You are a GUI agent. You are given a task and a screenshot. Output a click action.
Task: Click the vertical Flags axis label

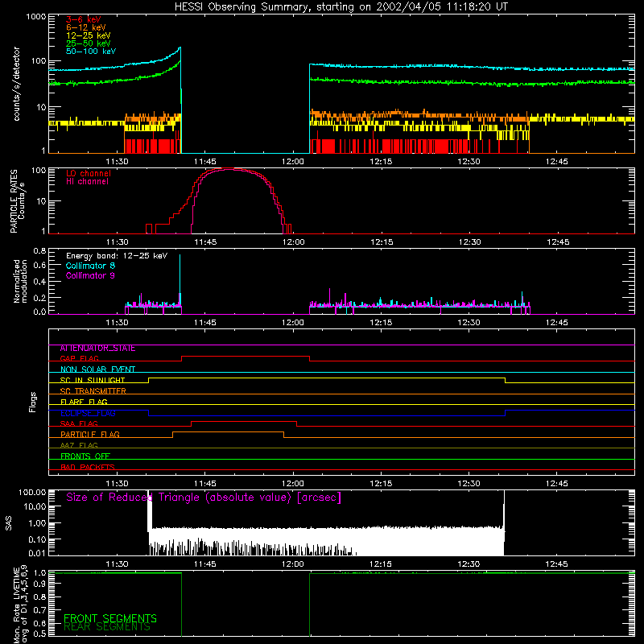pyautogui.click(x=33, y=402)
